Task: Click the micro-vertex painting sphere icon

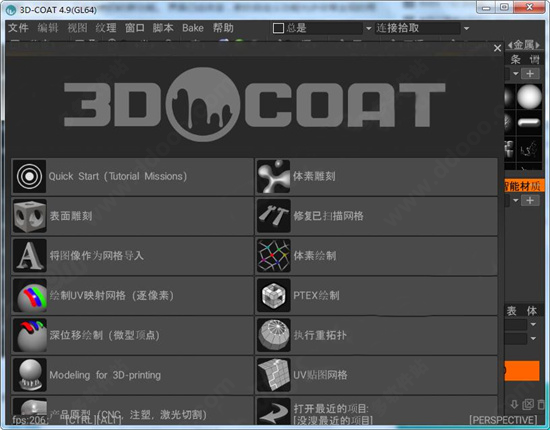Action: coord(29,335)
